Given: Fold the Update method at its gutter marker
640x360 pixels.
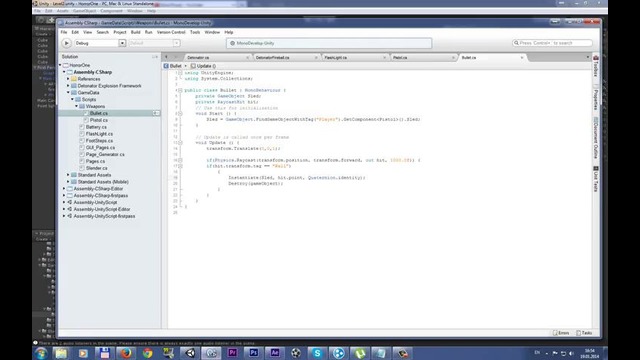Looking at the screenshot, I should (x=180, y=143).
